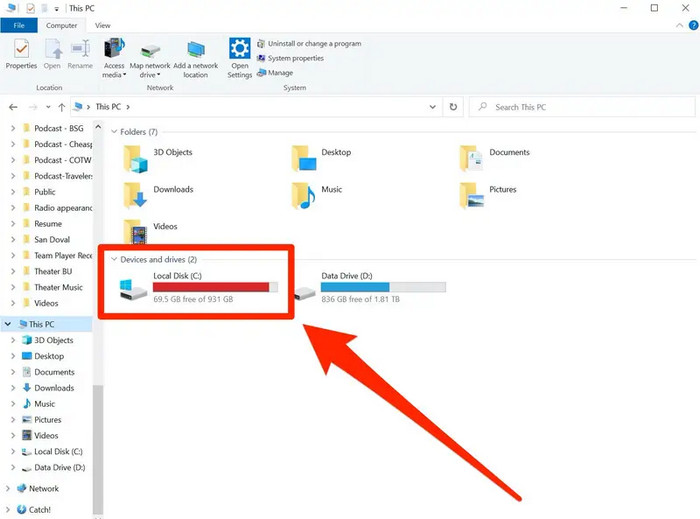
Task: Click '836 GB free of 1.81 TB' text
Action: (360, 299)
